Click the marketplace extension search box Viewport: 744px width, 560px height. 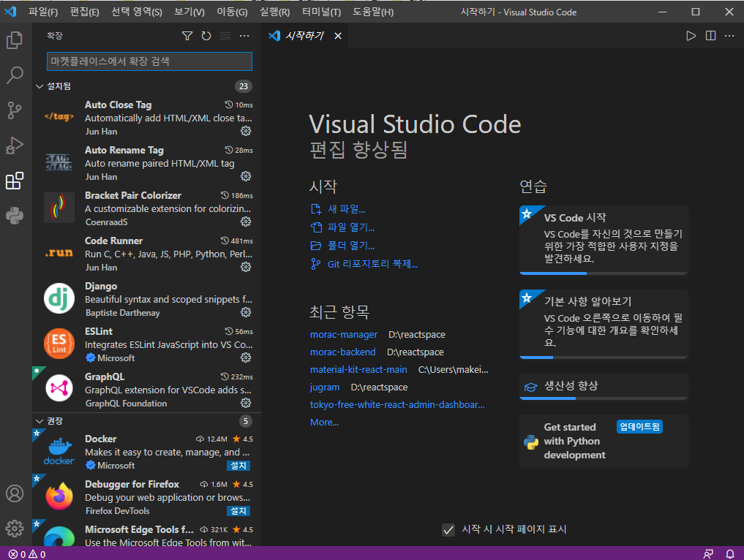(149, 61)
